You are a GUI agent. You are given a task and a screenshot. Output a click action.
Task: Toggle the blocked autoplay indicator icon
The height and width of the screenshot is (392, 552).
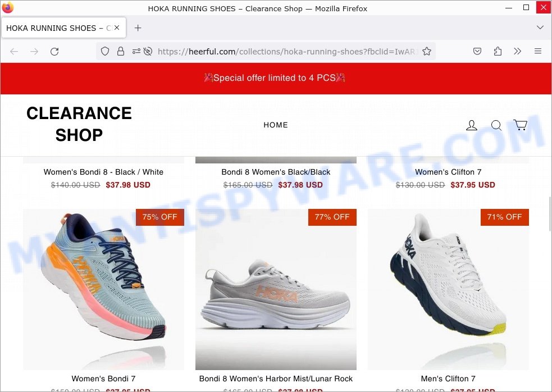148,52
